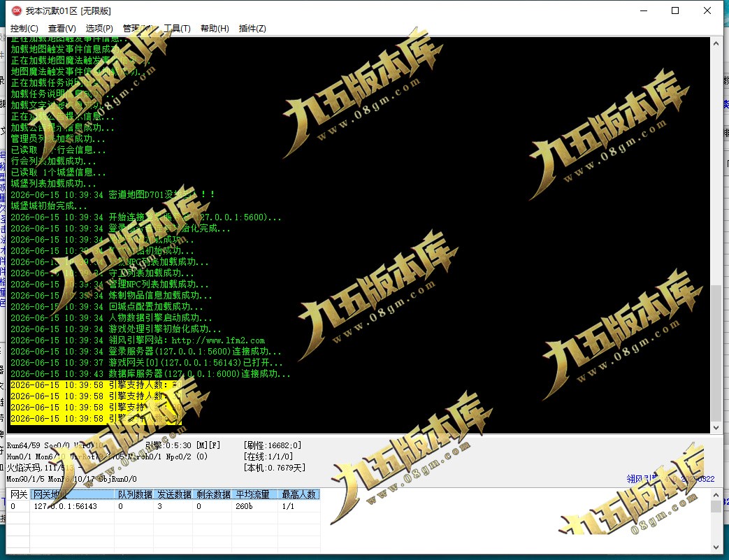
Task: Click the 翎风引擎 version link at right
Action: [x=670, y=479]
